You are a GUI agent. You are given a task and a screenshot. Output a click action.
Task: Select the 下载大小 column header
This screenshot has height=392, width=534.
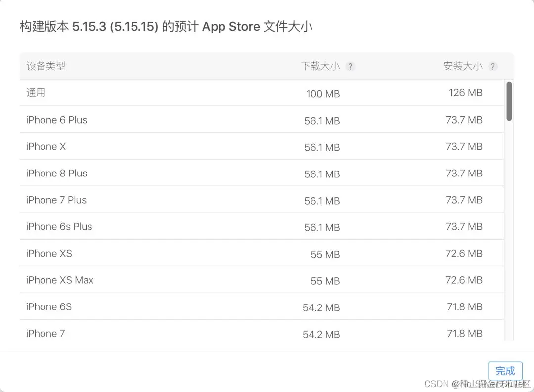(320, 66)
